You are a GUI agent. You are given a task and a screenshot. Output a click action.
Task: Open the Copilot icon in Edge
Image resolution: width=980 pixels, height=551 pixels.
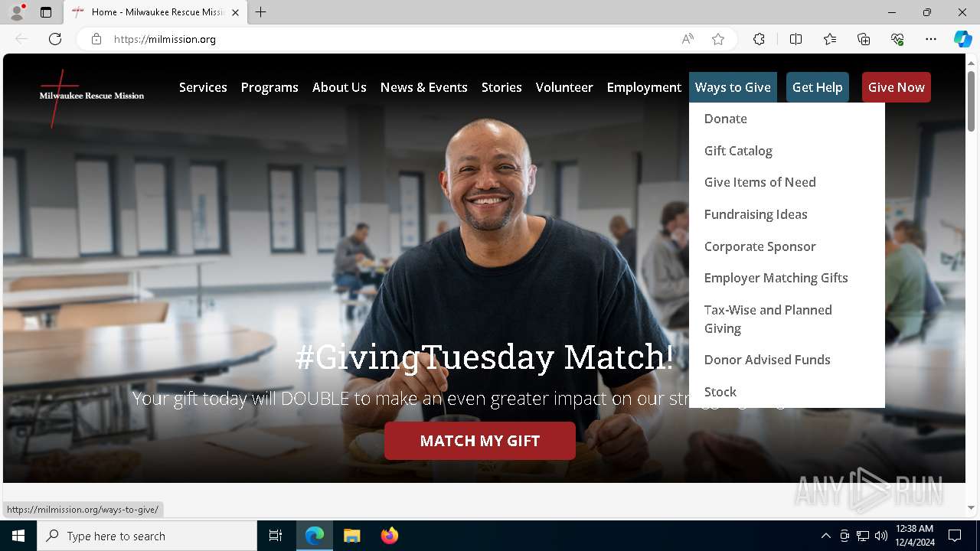(x=962, y=39)
